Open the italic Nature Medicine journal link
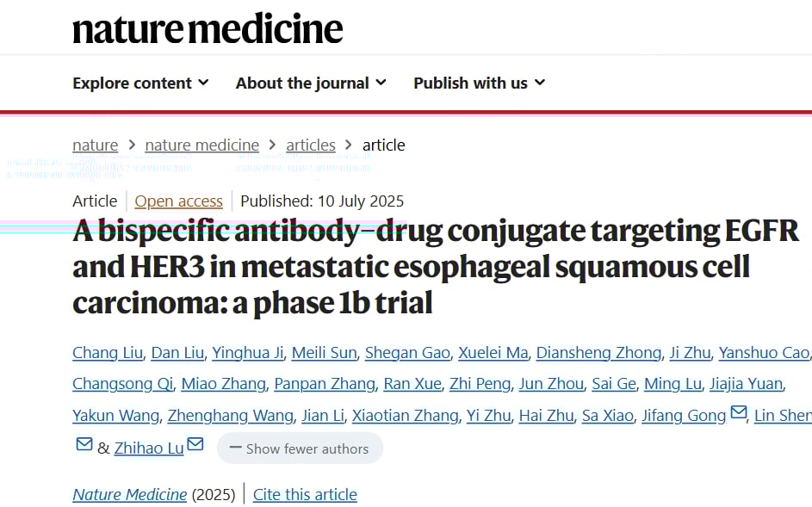Screen dimensions: 812x507 click(130, 494)
